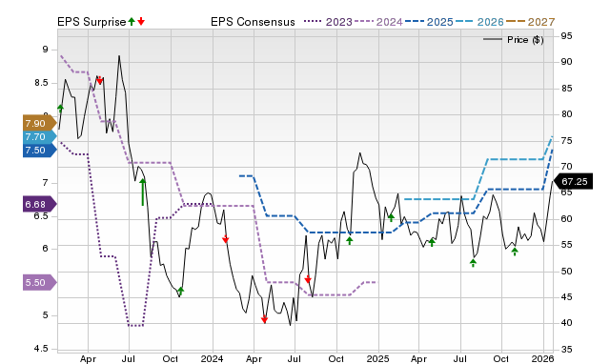
Task: Click the EPS Consensus legend label
Action: [253, 22]
